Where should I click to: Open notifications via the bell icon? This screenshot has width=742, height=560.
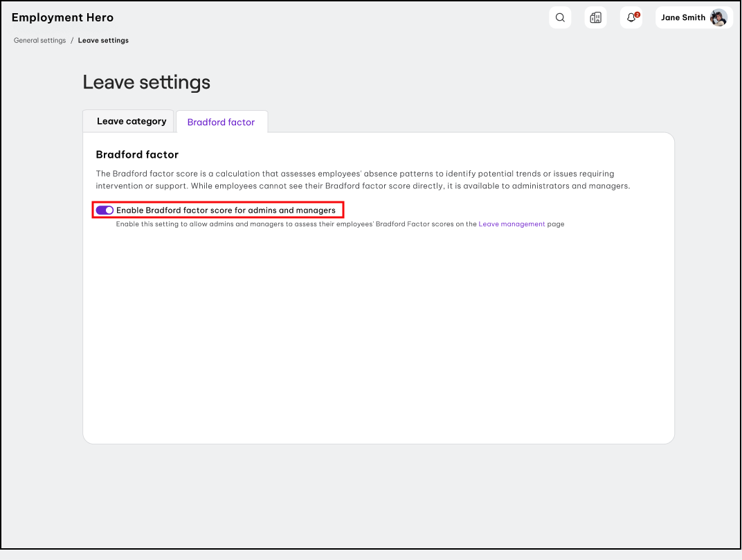coord(631,19)
